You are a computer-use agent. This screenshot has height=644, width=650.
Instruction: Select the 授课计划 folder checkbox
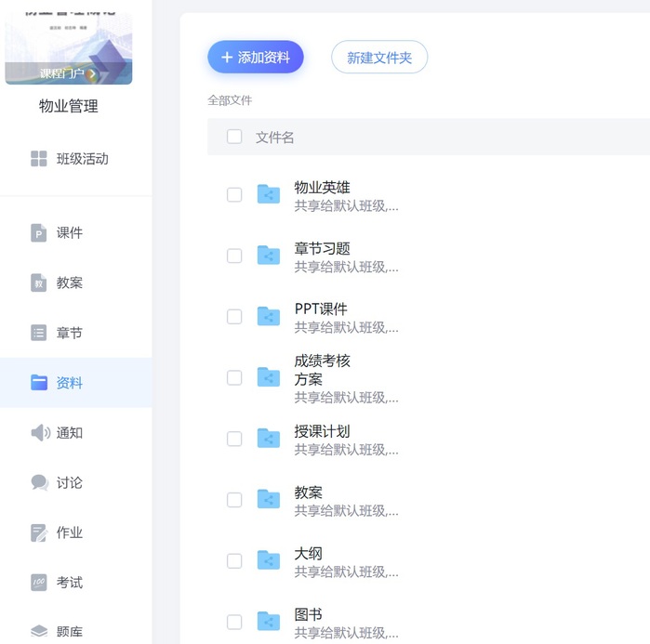(234, 439)
